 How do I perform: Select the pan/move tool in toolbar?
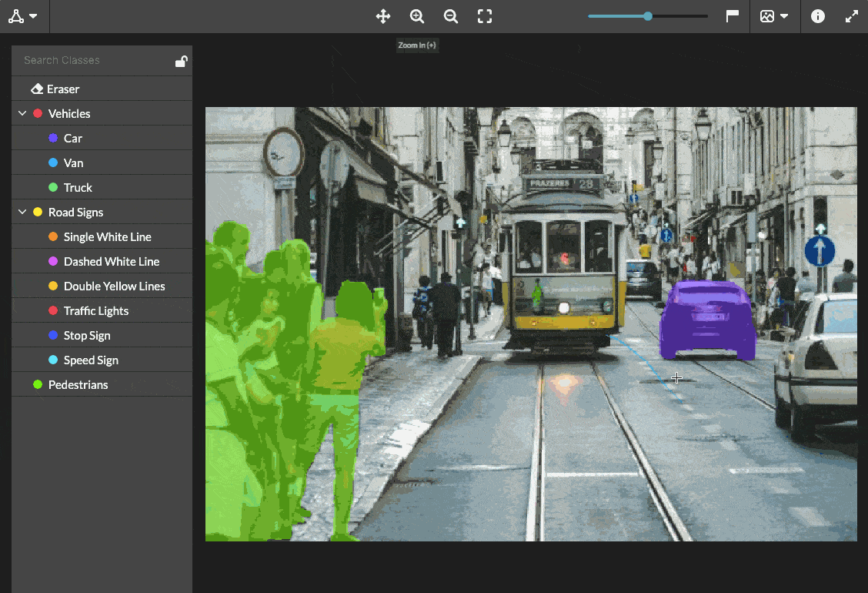click(382, 16)
